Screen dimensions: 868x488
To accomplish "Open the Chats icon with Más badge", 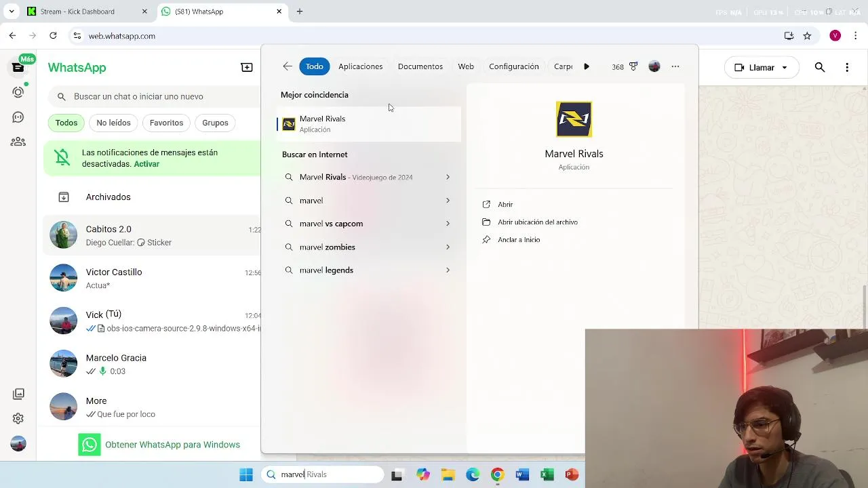I will click(18, 67).
